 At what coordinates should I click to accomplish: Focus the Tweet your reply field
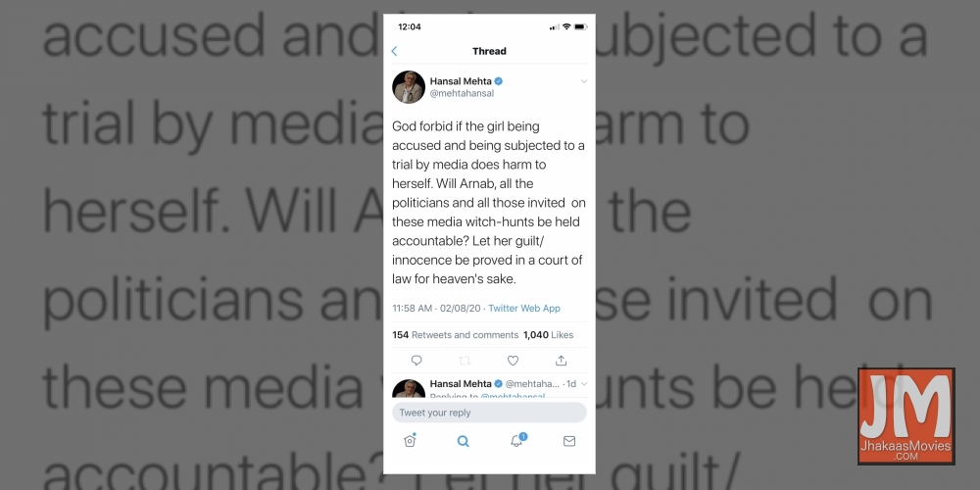489,413
